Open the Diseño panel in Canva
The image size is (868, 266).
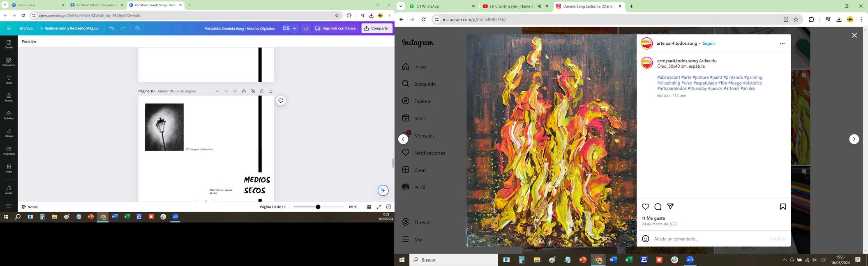9,44
